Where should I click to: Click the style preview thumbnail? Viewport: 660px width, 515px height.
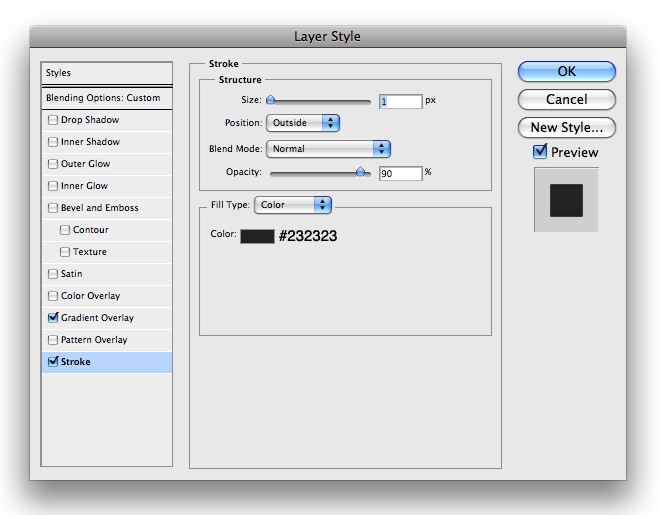(x=566, y=200)
